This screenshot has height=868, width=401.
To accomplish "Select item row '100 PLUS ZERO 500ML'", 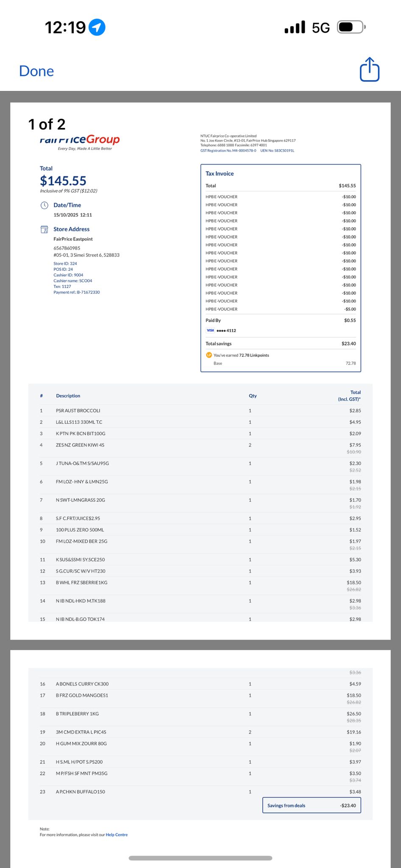I will click(200, 530).
